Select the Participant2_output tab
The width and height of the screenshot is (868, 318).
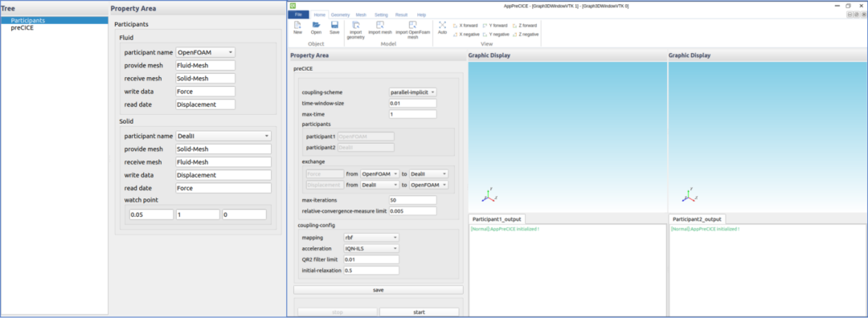click(696, 219)
